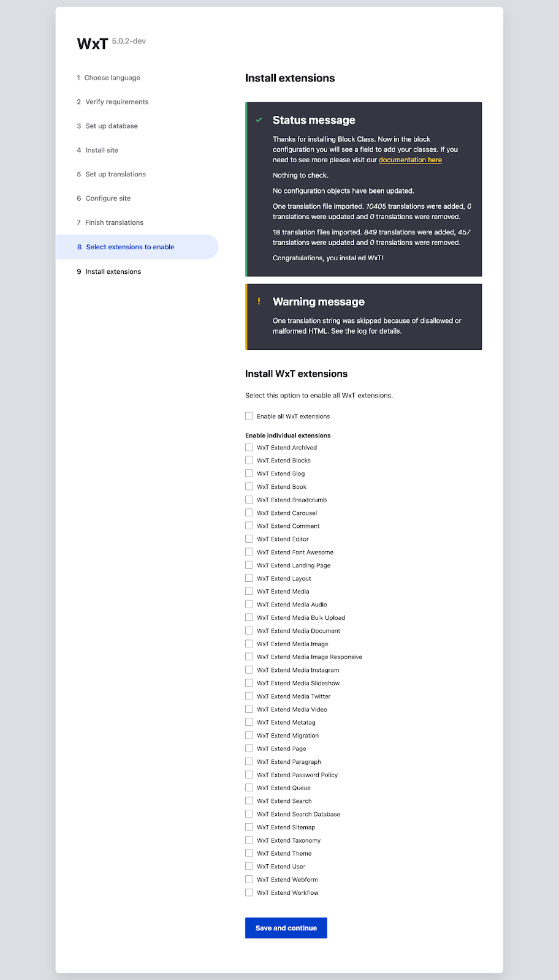Enable all WxT extensions checkbox
This screenshot has width=559, height=980.
pyautogui.click(x=249, y=416)
